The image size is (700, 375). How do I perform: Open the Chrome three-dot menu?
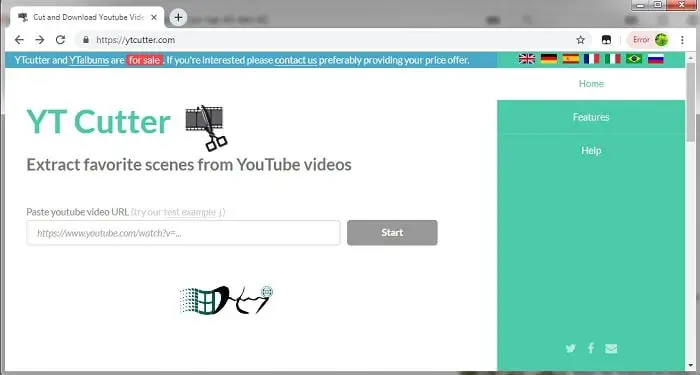click(x=682, y=40)
